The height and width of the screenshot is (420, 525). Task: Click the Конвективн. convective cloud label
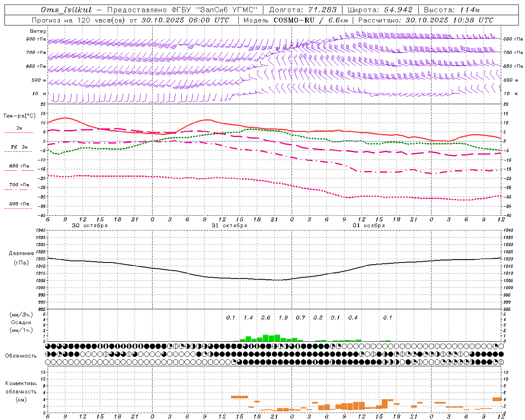click(21, 383)
